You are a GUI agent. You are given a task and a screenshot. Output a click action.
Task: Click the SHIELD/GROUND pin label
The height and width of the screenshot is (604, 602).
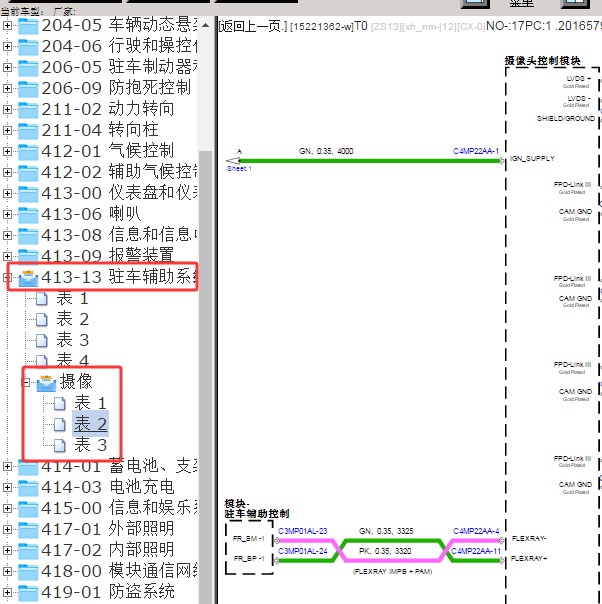pos(566,119)
